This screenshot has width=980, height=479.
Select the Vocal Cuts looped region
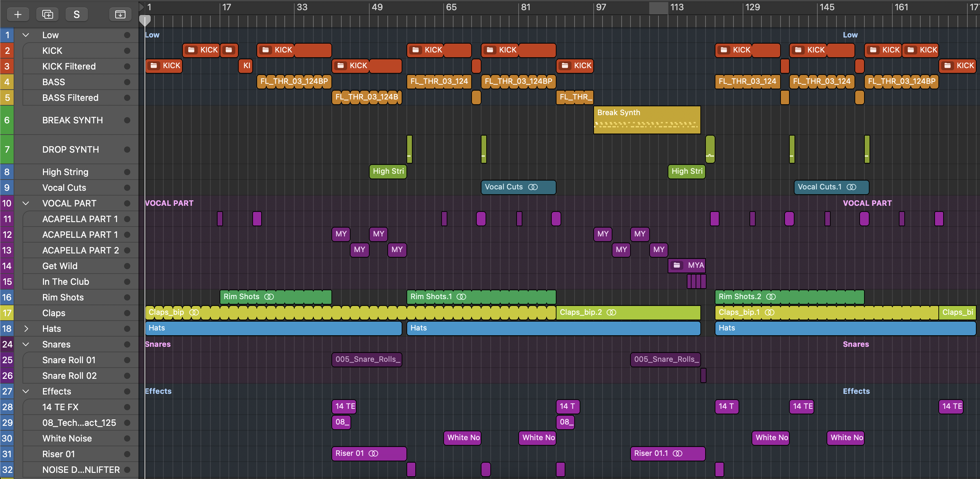519,187
